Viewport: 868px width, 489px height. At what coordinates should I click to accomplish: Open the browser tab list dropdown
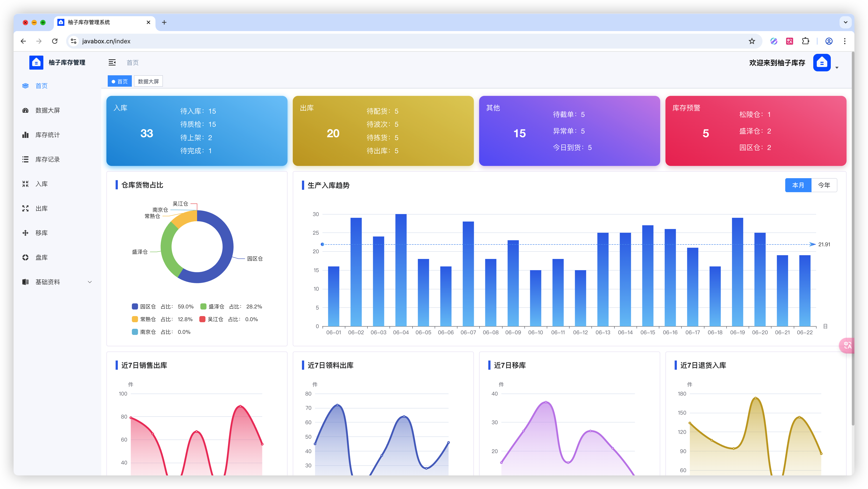pyautogui.click(x=845, y=22)
